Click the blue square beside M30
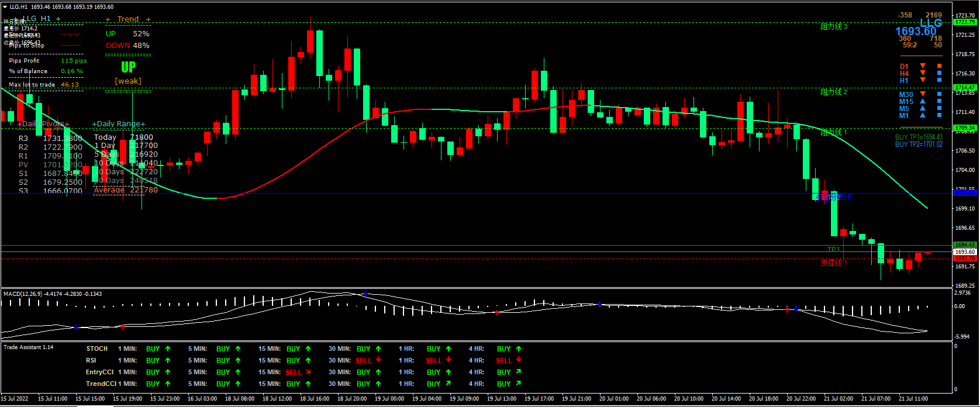The height and width of the screenshot is (407, 980). pos(940,94)
